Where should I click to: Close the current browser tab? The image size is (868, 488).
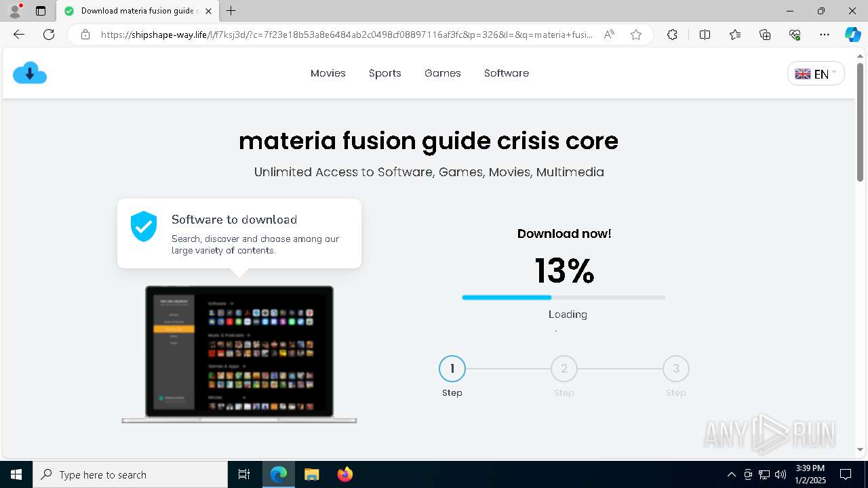click(x=208, y=11)
